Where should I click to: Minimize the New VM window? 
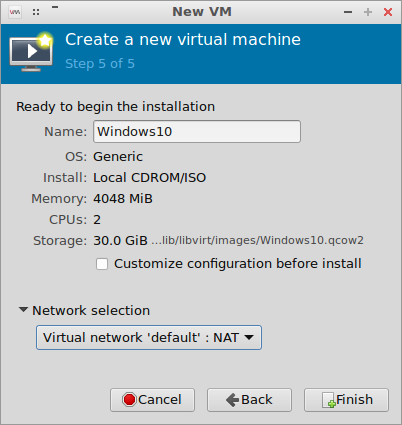(x=348, y=12)
